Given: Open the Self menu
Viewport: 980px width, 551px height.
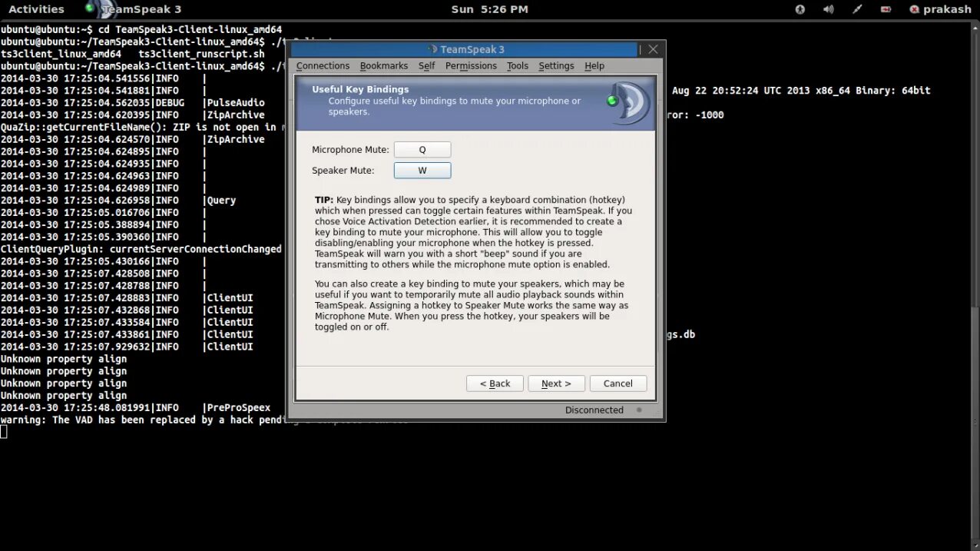Looking at the screenshot, I should coord(426,66).
